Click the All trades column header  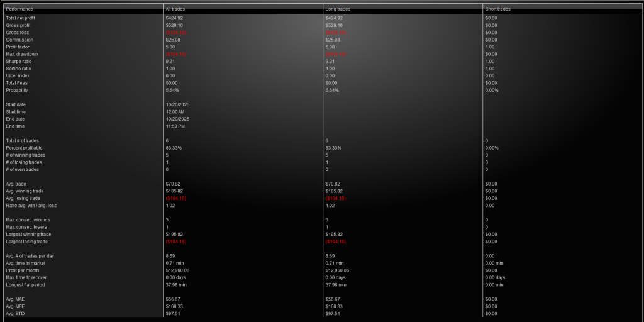tap(175, 9)
